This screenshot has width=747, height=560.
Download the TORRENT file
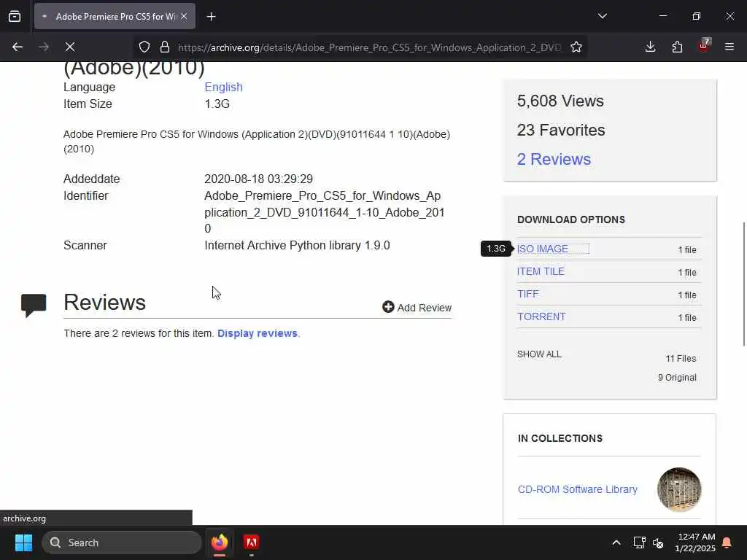pyautogui.click(x=542, y=316)
